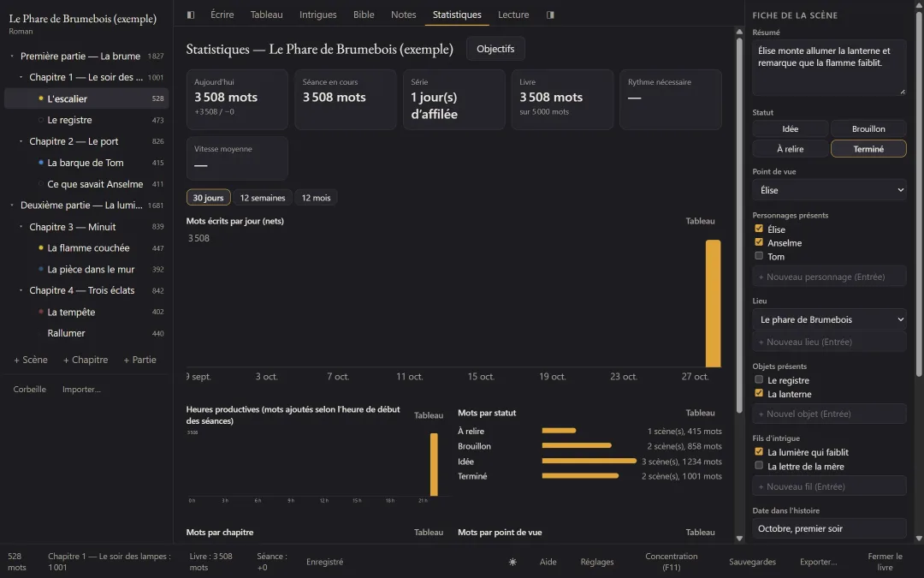Screen dimensions: 924x578
Task: Uncheck Anselme in Personnages présents
Action: pos(759,241)
